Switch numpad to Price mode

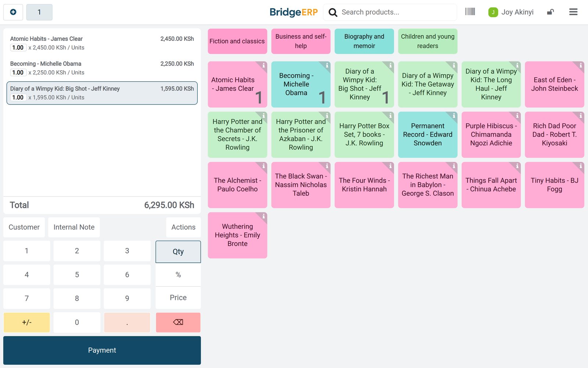click(x=178, y=298)
